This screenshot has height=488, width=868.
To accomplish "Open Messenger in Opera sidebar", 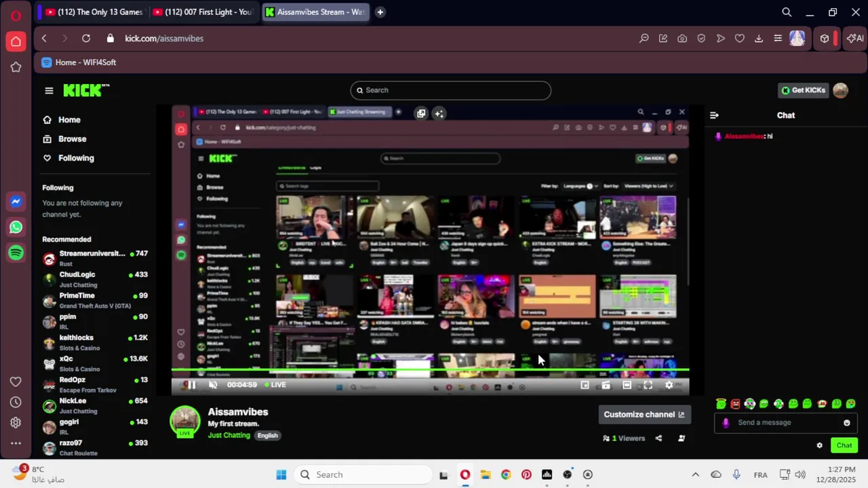I will [16, 201].
